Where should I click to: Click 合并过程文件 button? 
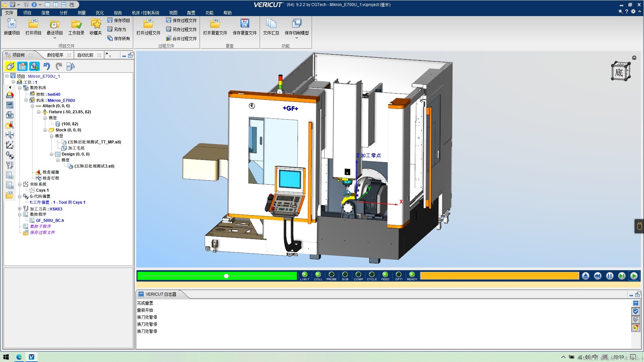(181, 39)
